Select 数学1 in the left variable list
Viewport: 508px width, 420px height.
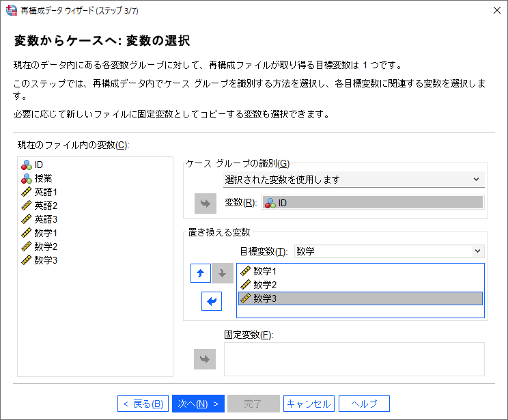[x=46, y=233]
